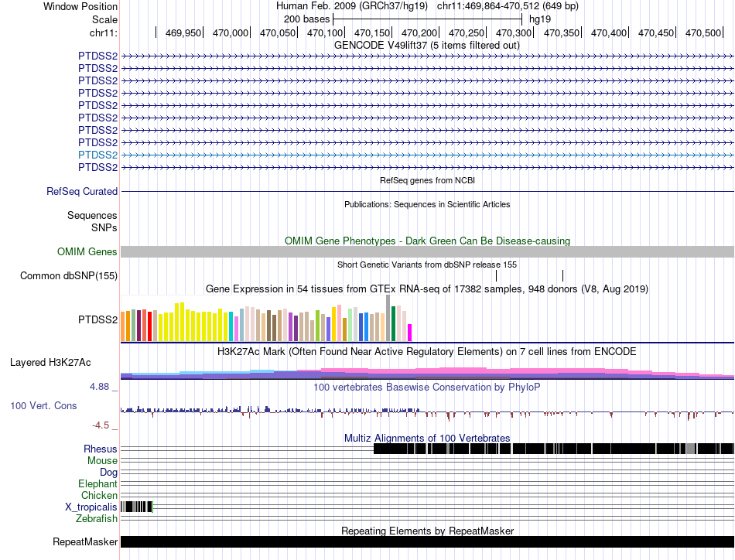The height and width of the screenshot is (560, 735).
Task: Click the SNPs track label
Action: coord(104,227)
